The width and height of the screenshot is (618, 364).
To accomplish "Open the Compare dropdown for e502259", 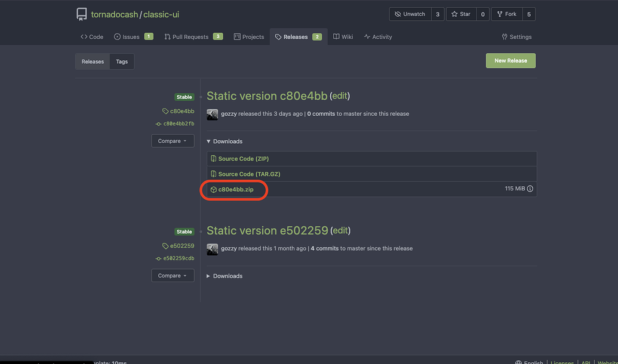I will 173,276.
